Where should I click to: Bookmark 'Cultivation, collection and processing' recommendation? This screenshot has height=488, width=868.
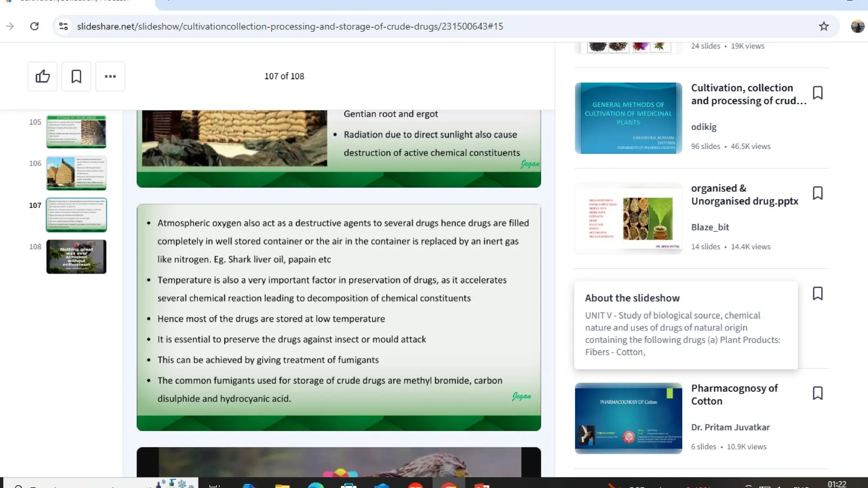click(x=818, y=93)
